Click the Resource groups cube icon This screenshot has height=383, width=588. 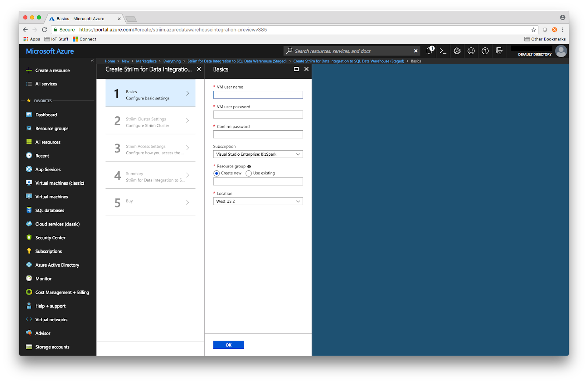click(29, 128)
